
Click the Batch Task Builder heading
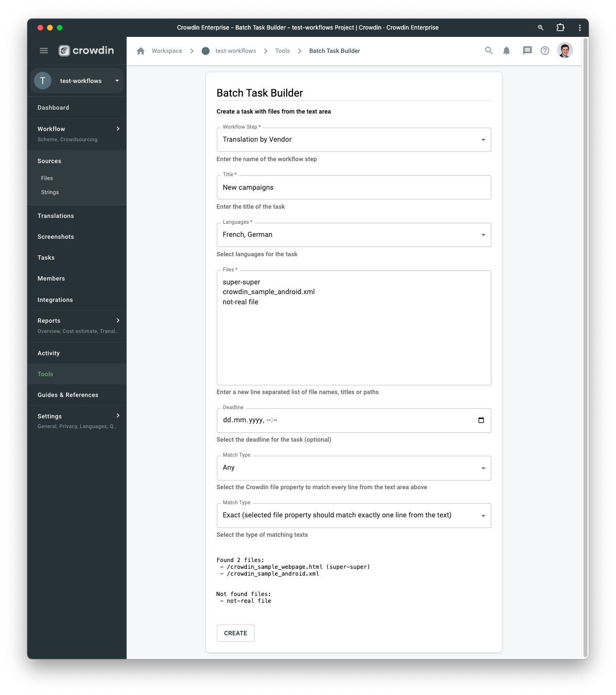[259, 93]
